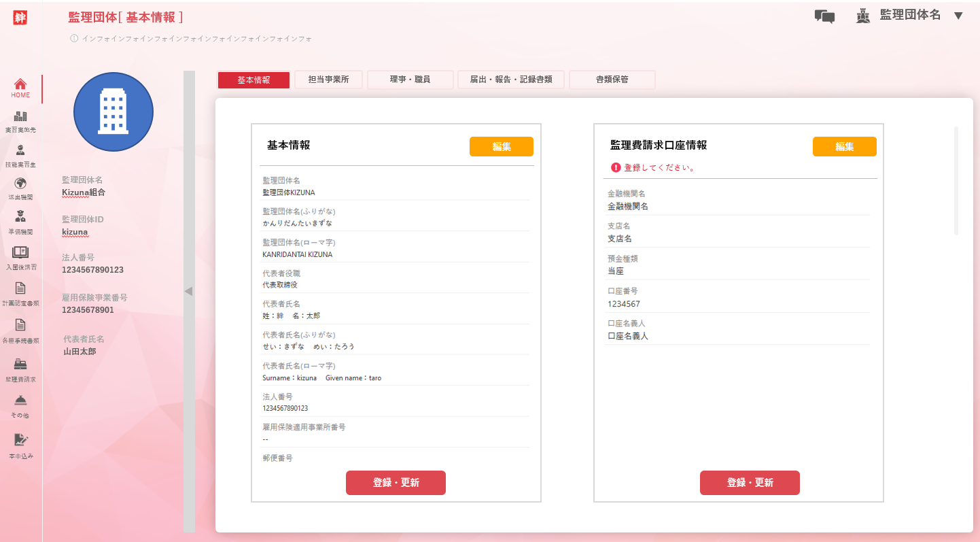Click the blue building profile image
The image size is (980, 542).
pyautogui.click(x=113, y=112)
